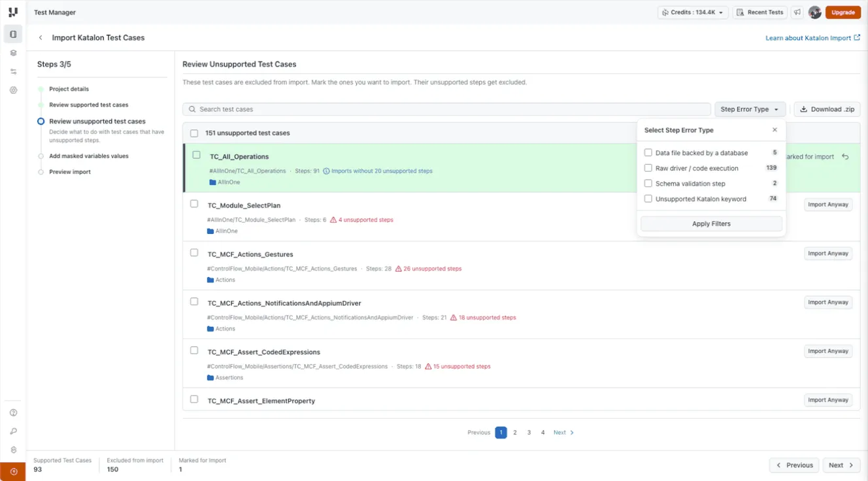Tick the Raw driver / code execution filter
The image size is (868, 481).
(648, 168)
